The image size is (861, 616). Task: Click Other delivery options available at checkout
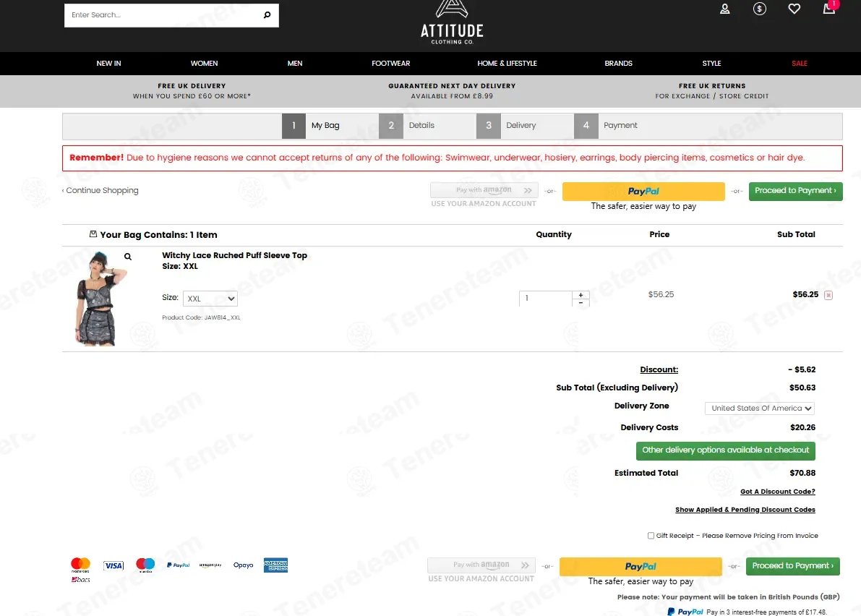click(x=725, y=450)
